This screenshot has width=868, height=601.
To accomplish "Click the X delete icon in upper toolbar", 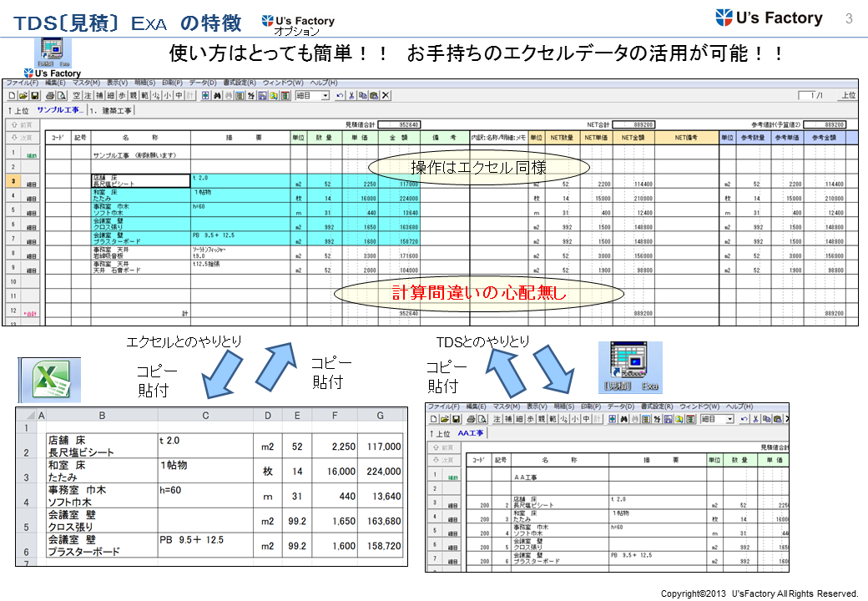I will coord(386,95).
